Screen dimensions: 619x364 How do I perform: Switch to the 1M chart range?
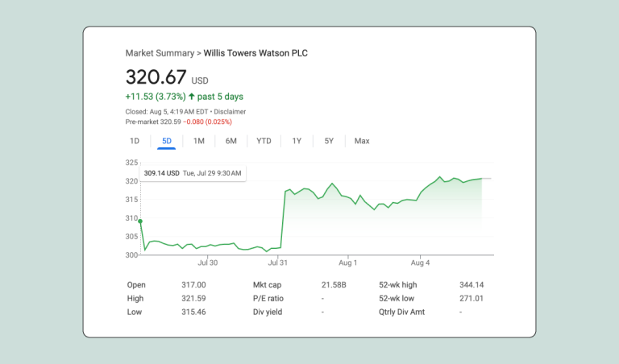[198, 141]
